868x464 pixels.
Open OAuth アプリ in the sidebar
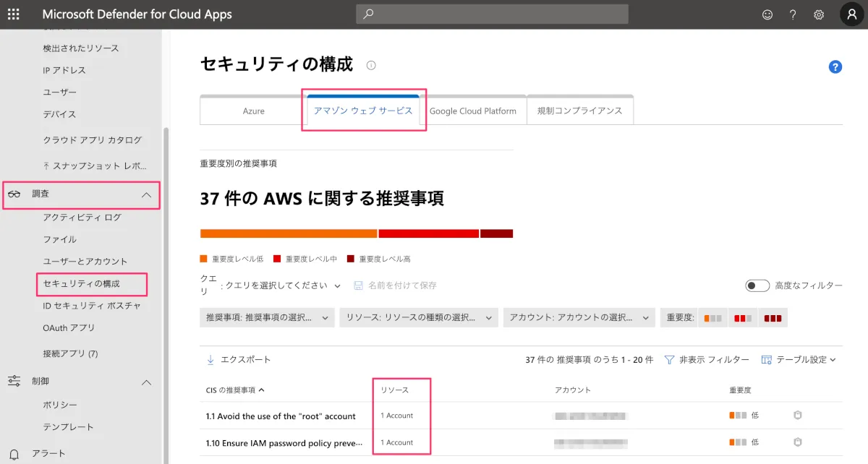tap(69, 327)
